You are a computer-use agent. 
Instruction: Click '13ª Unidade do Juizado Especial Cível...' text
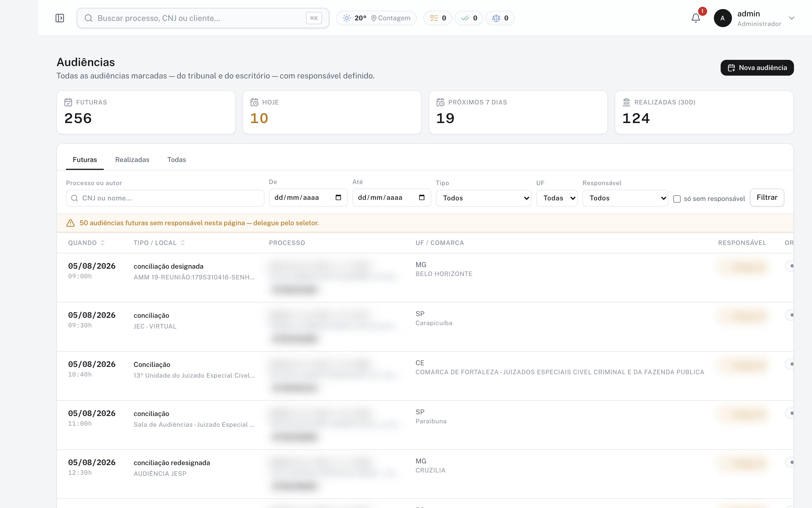click(x=194, y=375)
